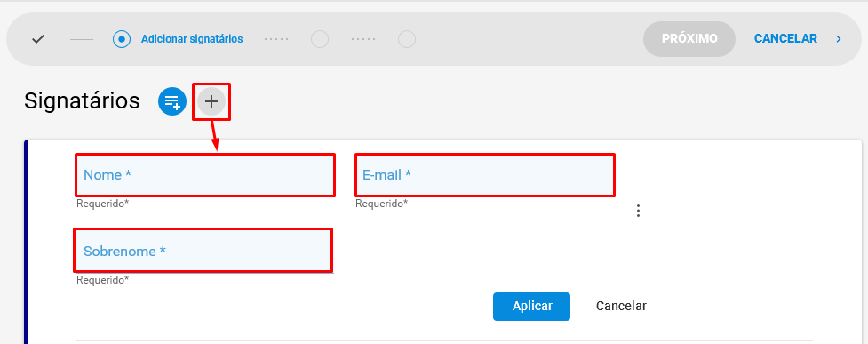868x344 pixels.
Task: Focus the Nome input field
Action: pos(205,175)
